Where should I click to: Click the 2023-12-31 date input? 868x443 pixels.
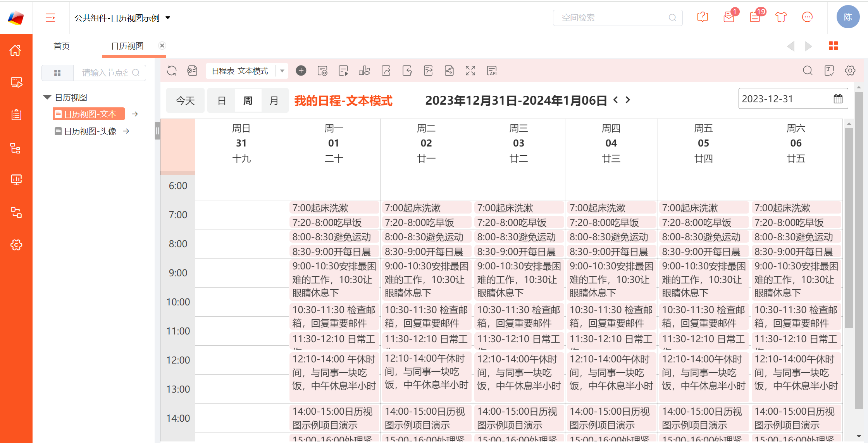point(793,99)
